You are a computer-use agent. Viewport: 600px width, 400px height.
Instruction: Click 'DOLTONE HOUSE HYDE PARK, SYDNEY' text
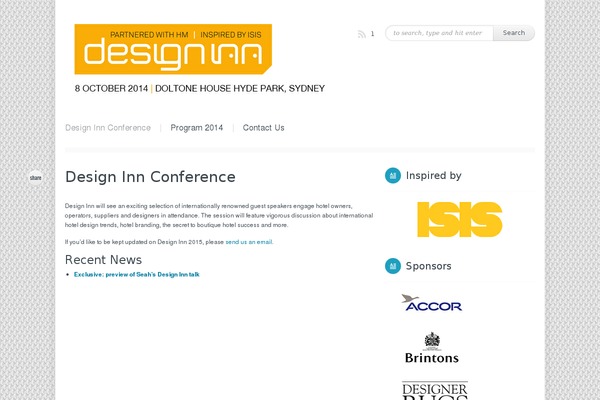[240, 88]
